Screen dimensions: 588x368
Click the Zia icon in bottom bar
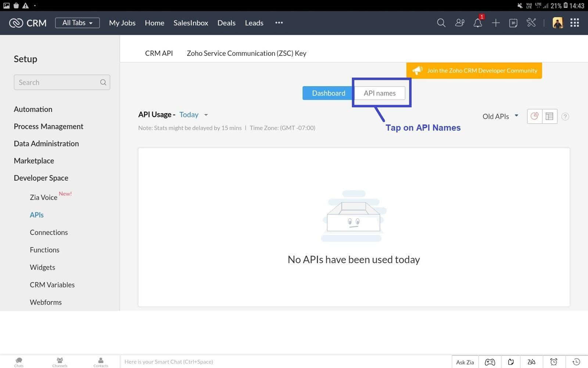coord(531,362)
